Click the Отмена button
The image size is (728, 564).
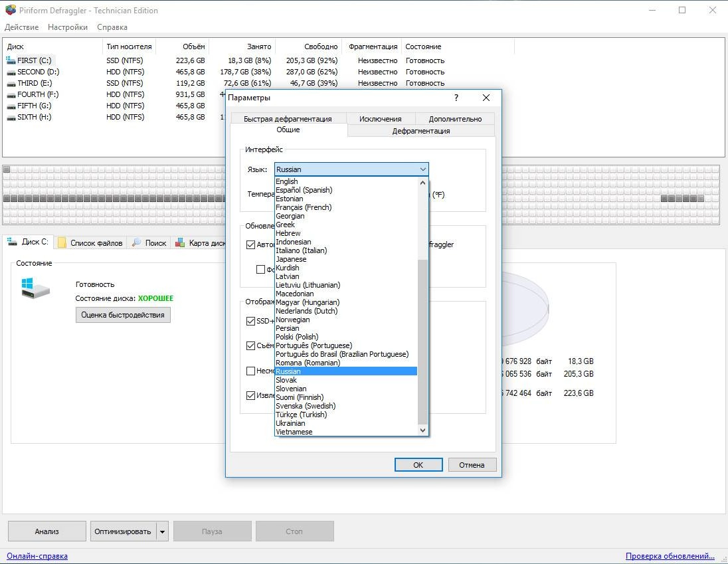tap(472, 464)
